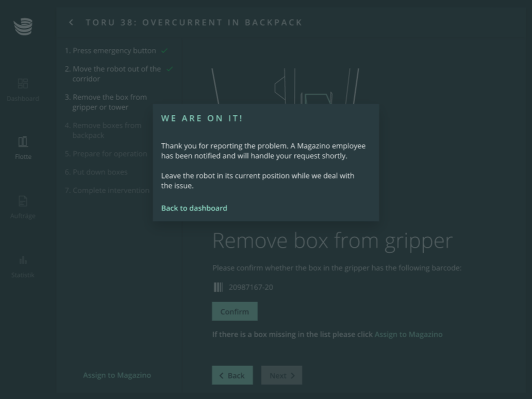The image size is (532, 399).
Task: Click the checkmark for Move robot out of corridor
Action: tap(170, 69)
